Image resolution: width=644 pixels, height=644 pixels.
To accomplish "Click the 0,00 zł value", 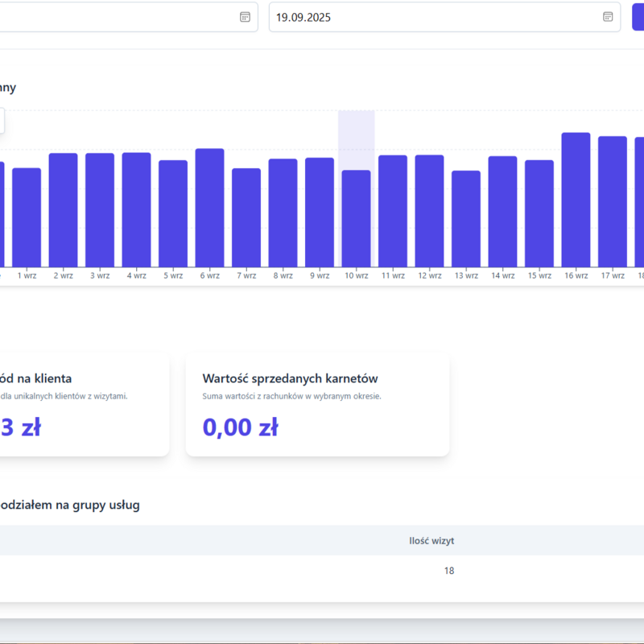I will (x=241, y=427).
